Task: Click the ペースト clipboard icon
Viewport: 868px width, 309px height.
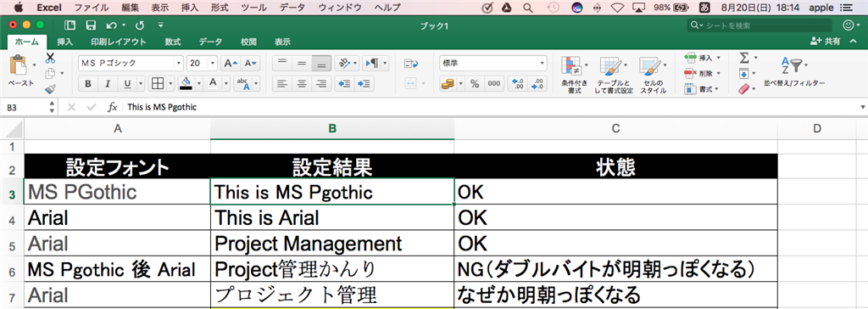Action: pos(19,65)
